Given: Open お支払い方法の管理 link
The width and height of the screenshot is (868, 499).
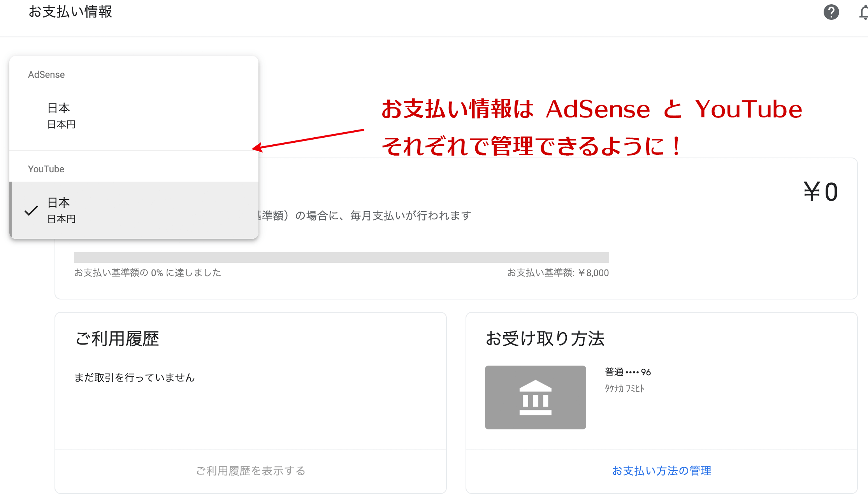Looking at the screenshot, I should point(662,471).
